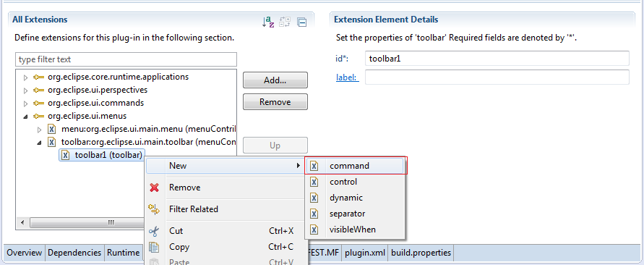
Task: Click the Filter Related icon
Action: 154,209
